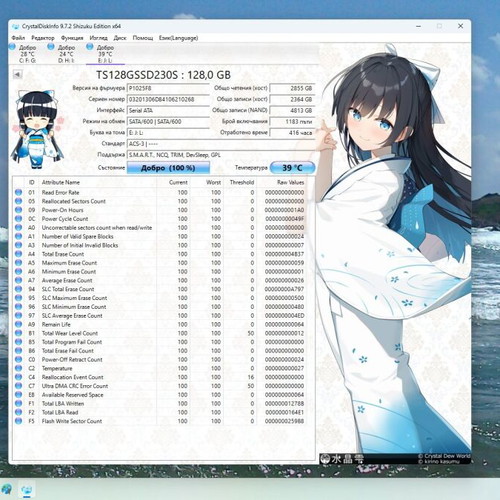Click status orb next to Read Error Rate
Viewport: 500px width, 500px height.
click(x=18, y=192)
